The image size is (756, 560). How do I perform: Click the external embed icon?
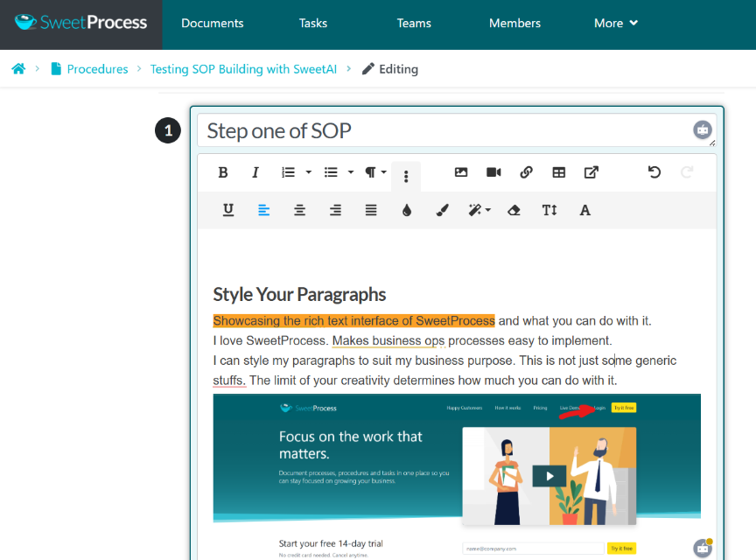pos(591,172)
